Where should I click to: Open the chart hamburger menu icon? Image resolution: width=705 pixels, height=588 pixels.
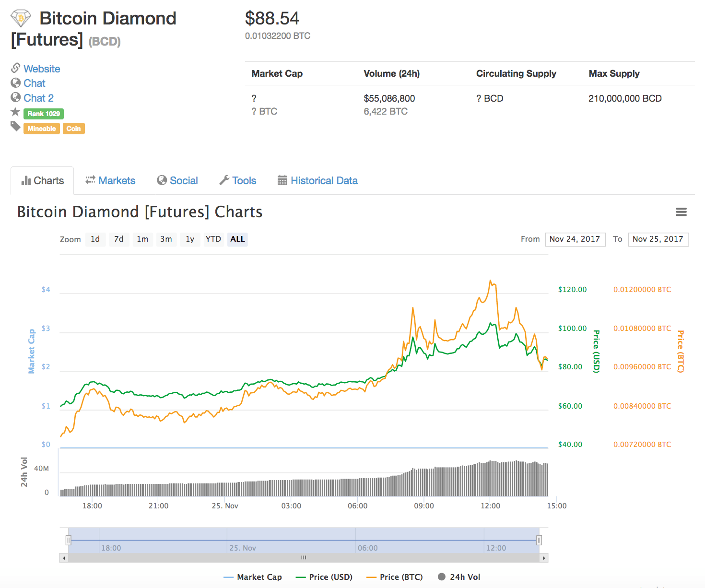(681, 212)
